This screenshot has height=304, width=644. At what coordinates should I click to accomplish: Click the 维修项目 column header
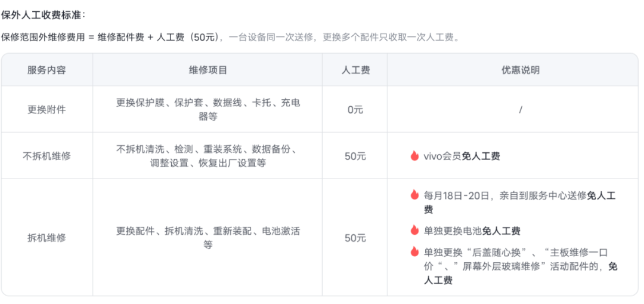point(208,70)
